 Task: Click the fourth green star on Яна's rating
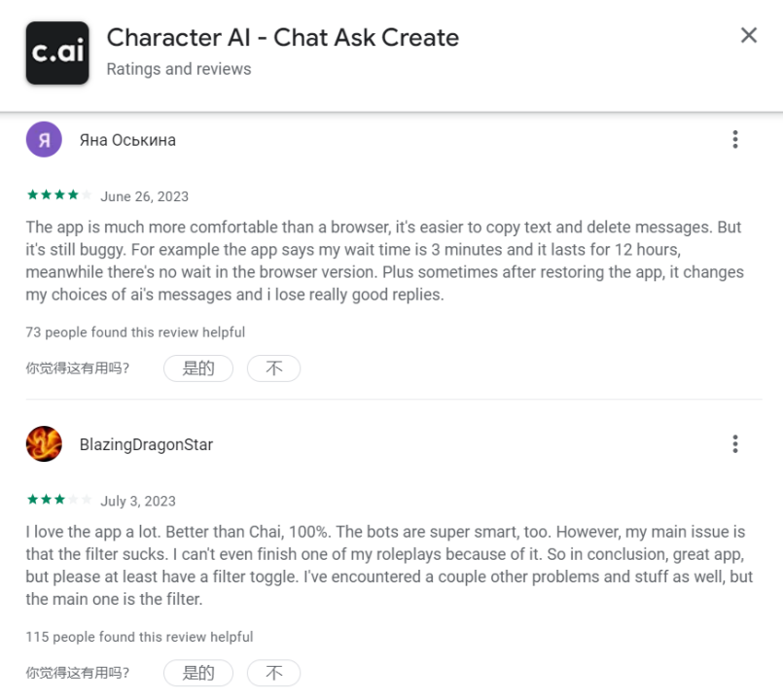74,194
